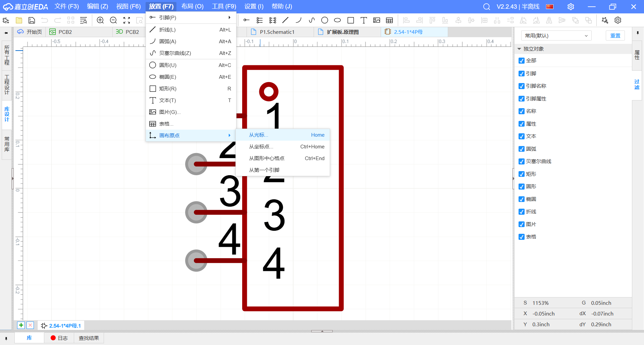Uncheck the 引脚名称 filter checkbox

pyautogui.click(x=522, y=86)
